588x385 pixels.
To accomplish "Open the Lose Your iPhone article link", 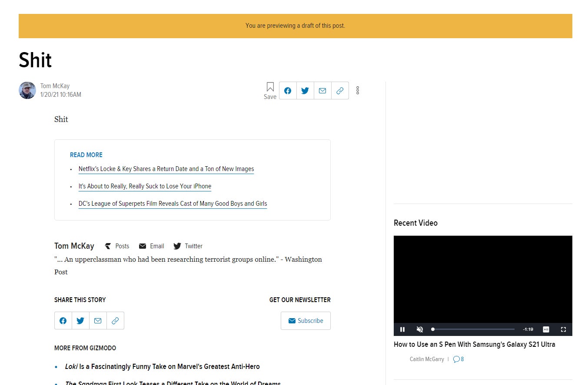I will tap(145, 186).
